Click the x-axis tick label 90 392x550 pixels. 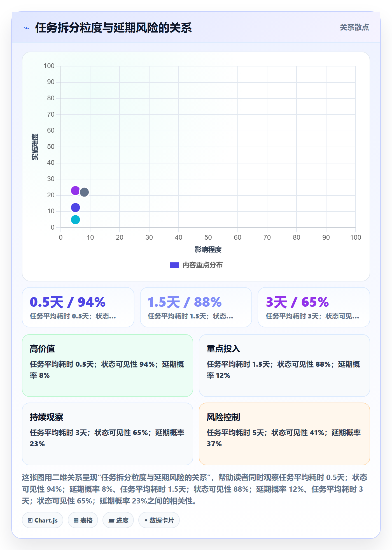326,237
